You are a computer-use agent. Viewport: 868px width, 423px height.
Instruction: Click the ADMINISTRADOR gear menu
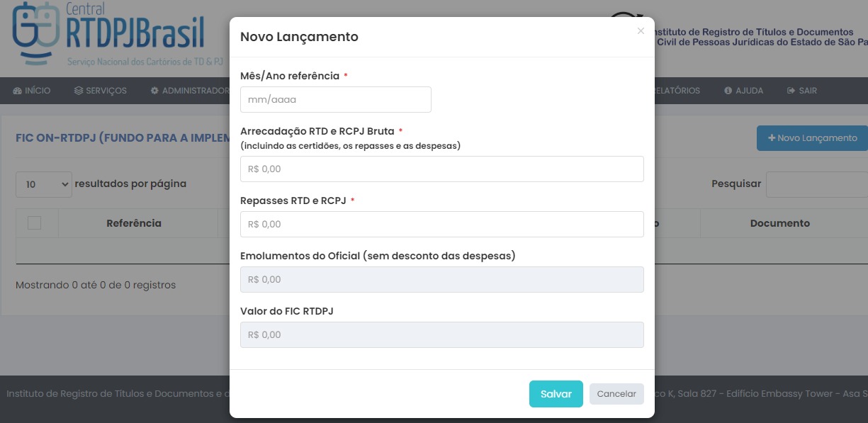point(188,91)
